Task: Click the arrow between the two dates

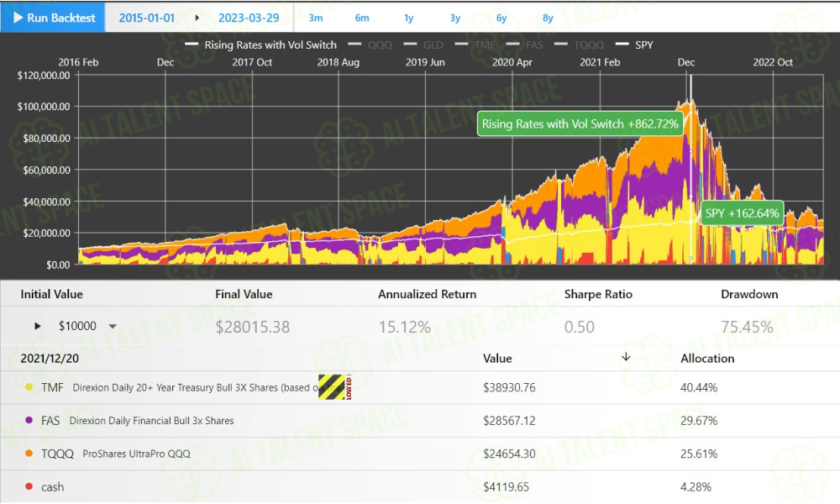Action: (197, 18)
